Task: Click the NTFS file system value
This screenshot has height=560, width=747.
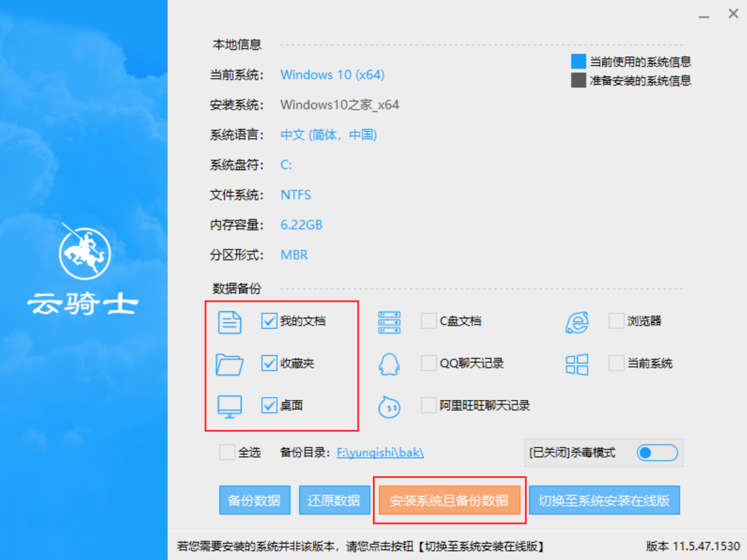Action: [x=296, y=195]
